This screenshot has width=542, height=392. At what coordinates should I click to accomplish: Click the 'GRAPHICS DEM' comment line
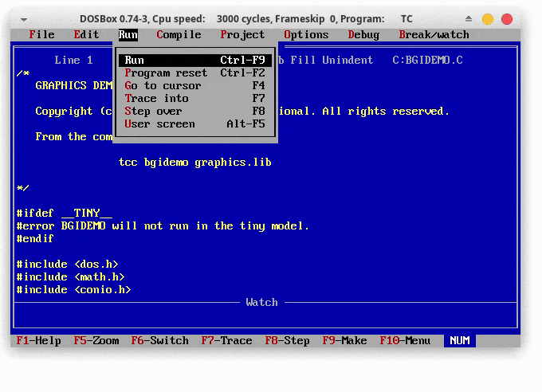point(74,86)
